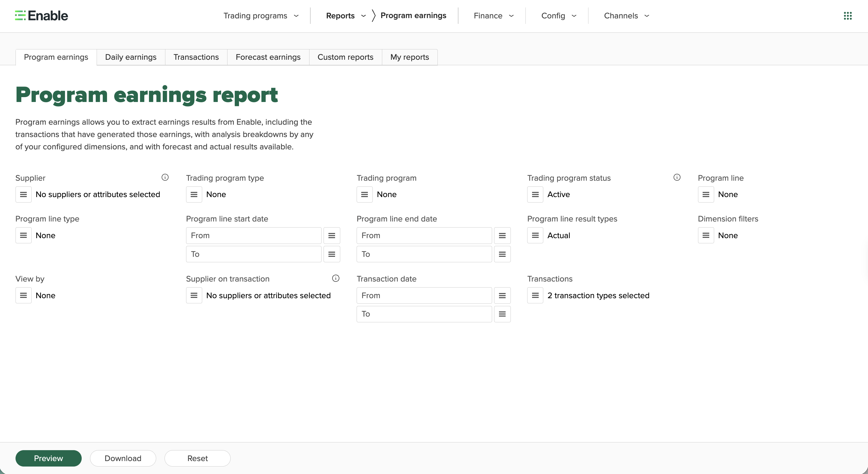Click the Transaction date From field
The height and width of the screenshot is (474, 868).
(424, 295)
